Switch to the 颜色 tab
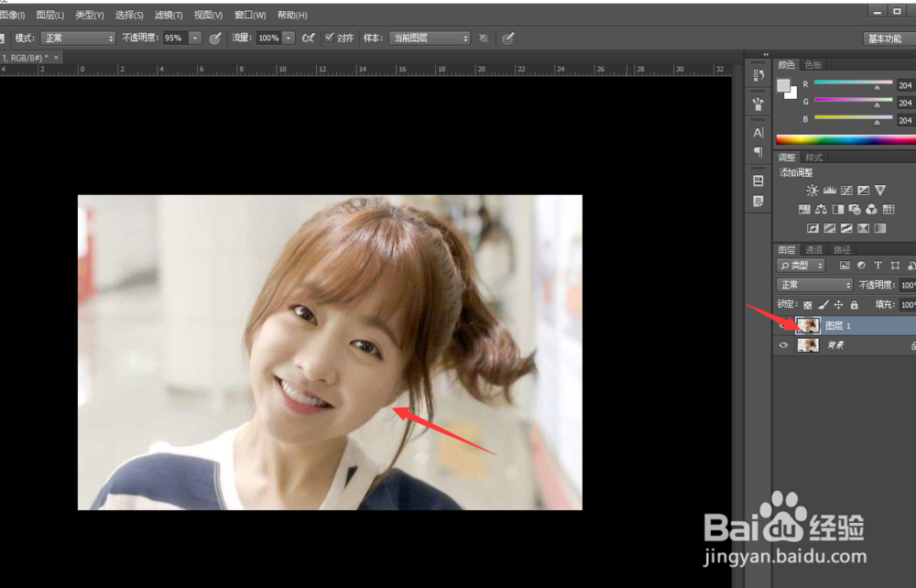Image resolution: width=916 pixels, height=588 pixels. tap(786, 65)
